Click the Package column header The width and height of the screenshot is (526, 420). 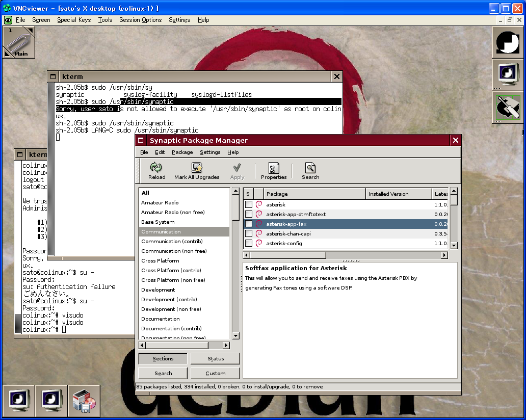(314, 194)
